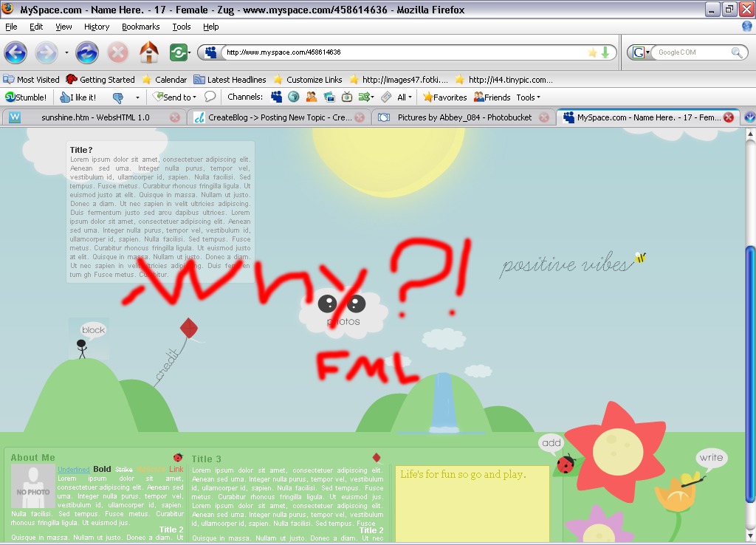Viewport: 756px width, 545px height.
Task: Click the 'I like it!' thumbs-up button
Action: click(x=78, y=97)
